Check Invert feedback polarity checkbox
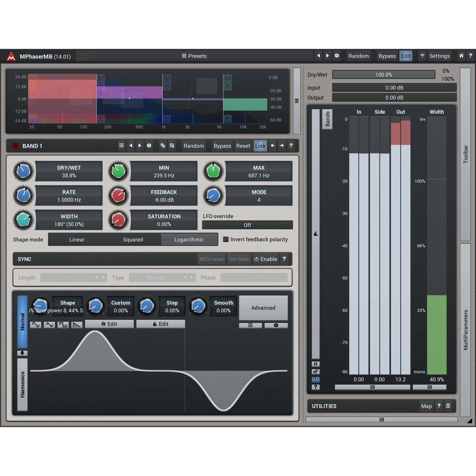The image size is (476, 476). (226, 239)
